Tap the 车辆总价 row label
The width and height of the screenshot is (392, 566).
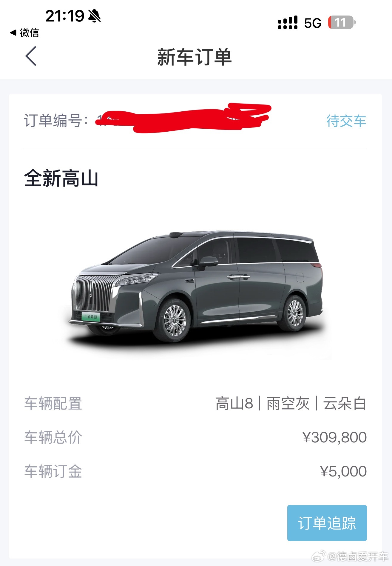(x=53, y=437)
